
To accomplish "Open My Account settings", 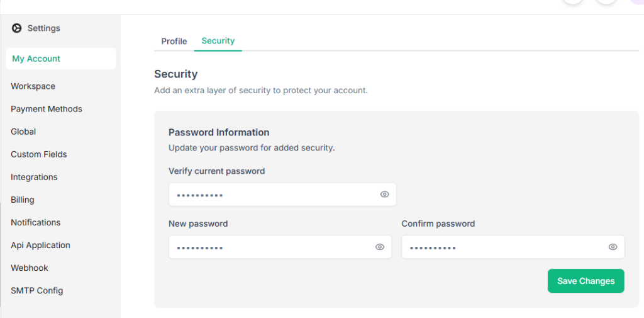I will pos(36,59).
